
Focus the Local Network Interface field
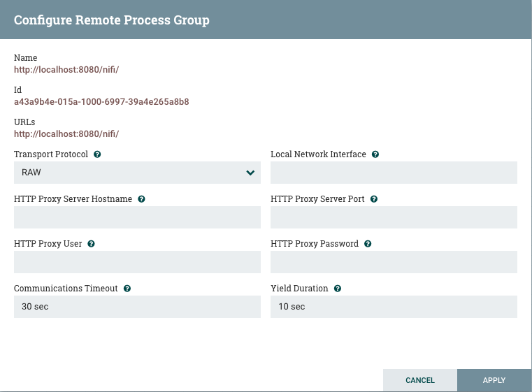(394, 173)
